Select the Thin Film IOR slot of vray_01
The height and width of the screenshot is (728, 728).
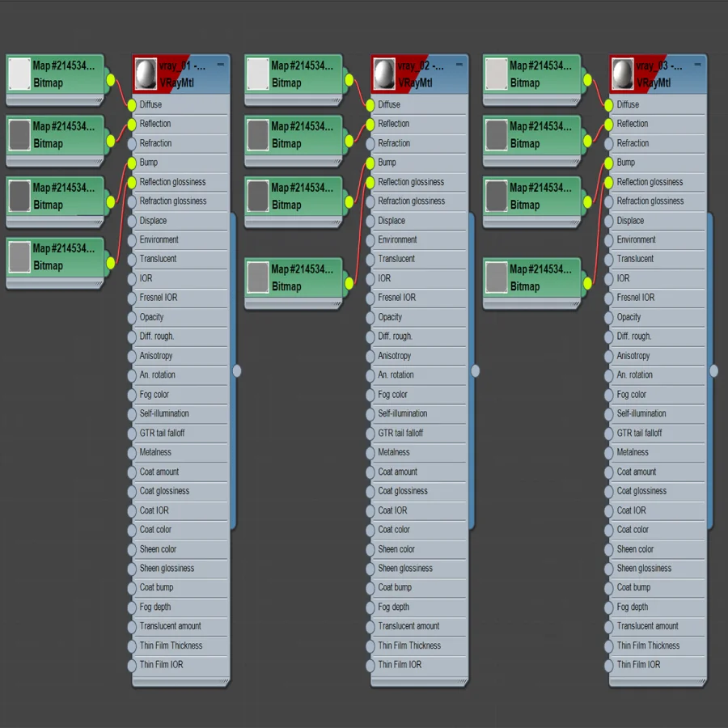click(181, 665)
